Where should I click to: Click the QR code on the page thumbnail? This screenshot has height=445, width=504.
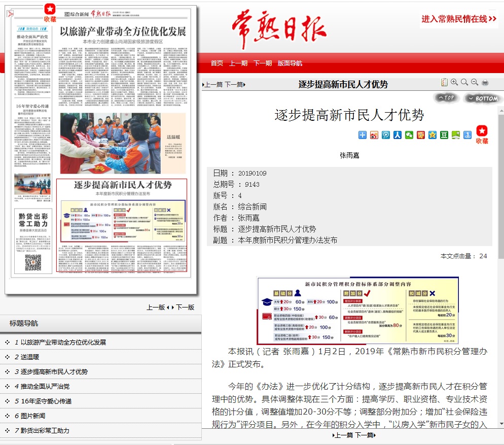click(33, 262)
